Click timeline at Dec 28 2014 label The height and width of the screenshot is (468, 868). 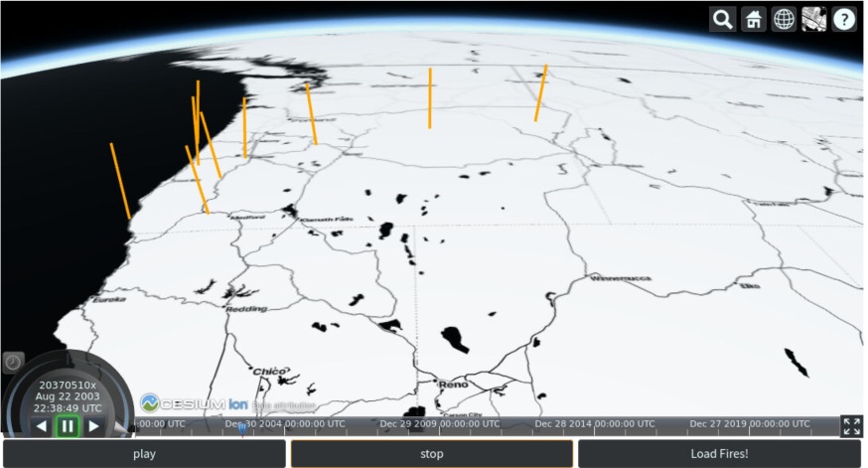pyautogui.click(x=594, y=424)
